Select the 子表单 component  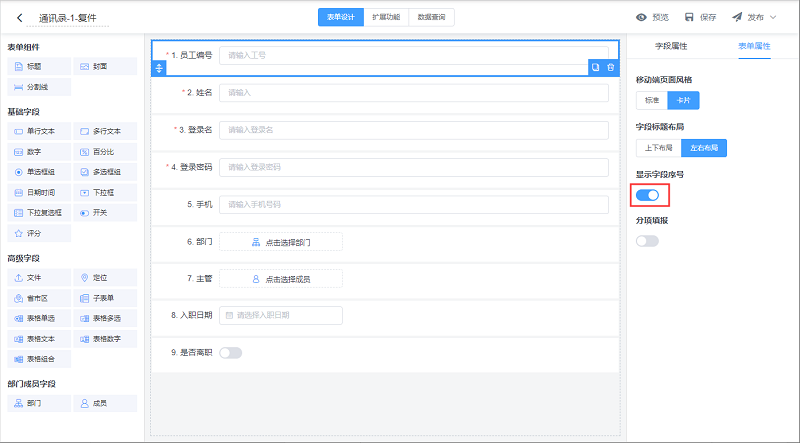105,298
